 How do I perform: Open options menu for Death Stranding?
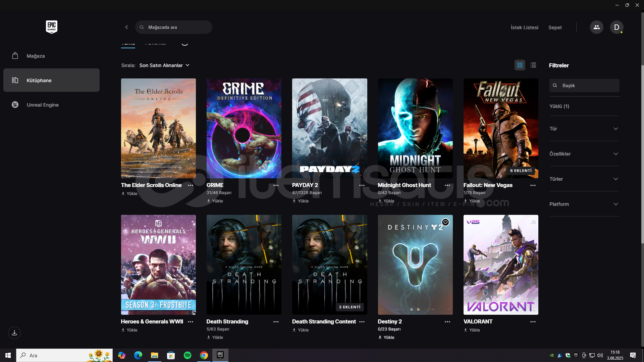pos(276,322)
